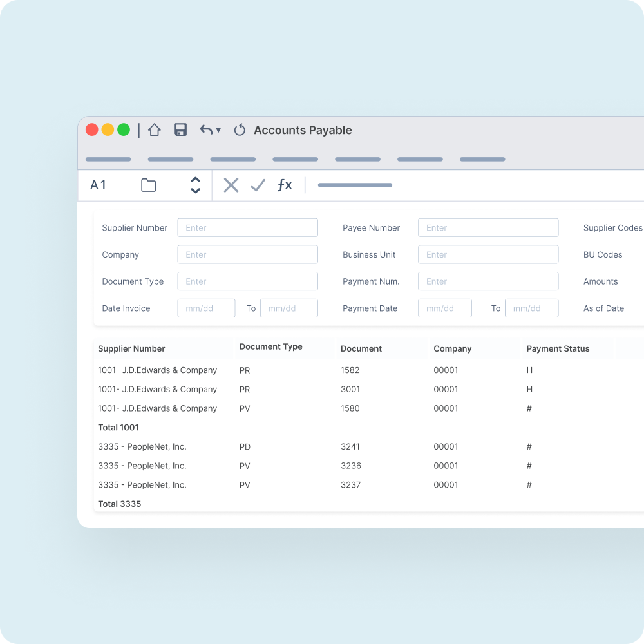Image resolution: width=644 pixels, height=644 pixels.
Task: Insert a function using the fx icon
Action: tap(285, 185)
